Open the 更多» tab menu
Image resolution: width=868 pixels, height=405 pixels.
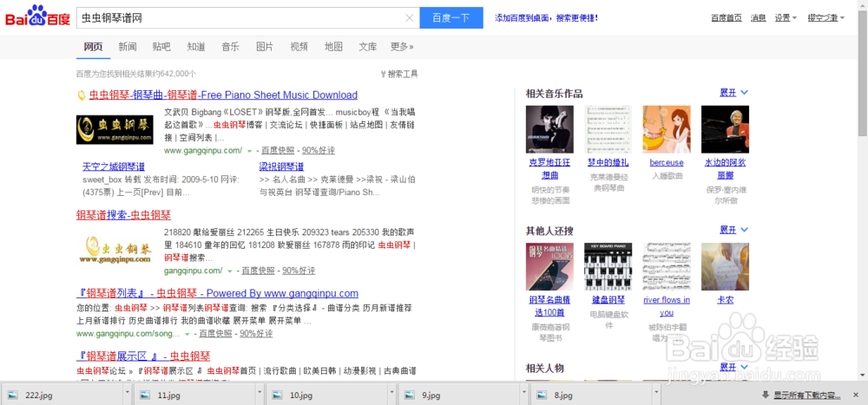tap(402, 47)
